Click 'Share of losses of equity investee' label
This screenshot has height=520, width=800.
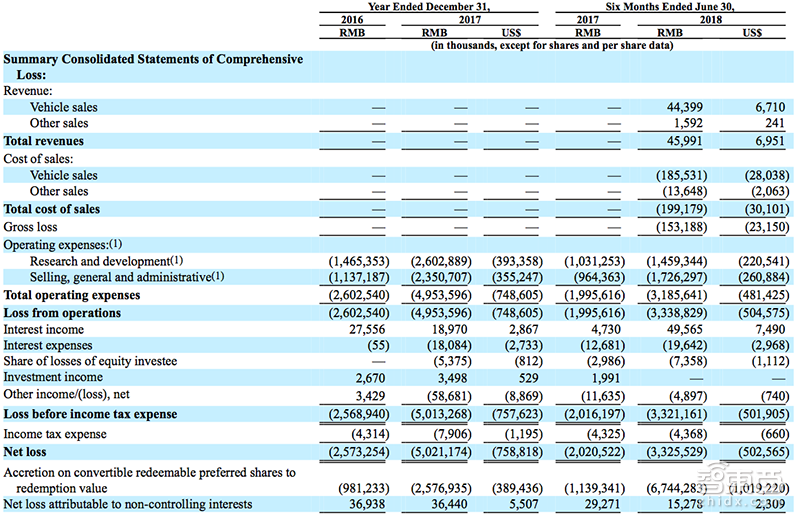point(90,361)
